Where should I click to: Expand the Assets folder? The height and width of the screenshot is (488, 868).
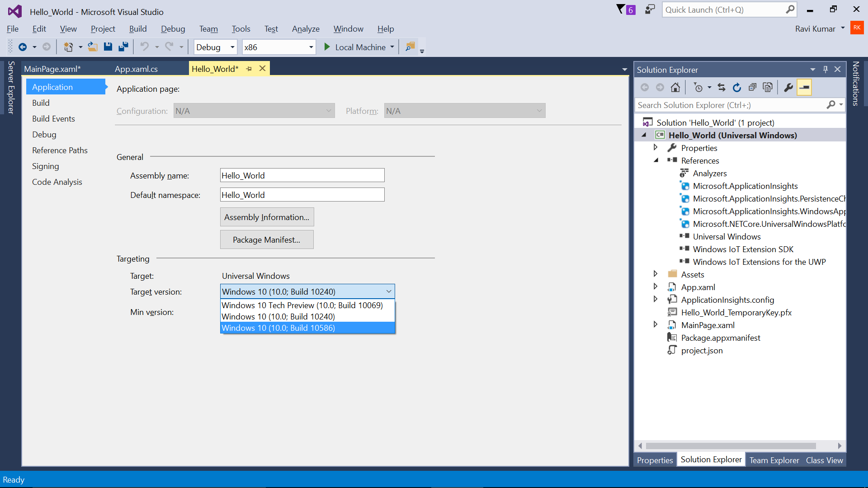pyautogui.click(x=656, y=274)
